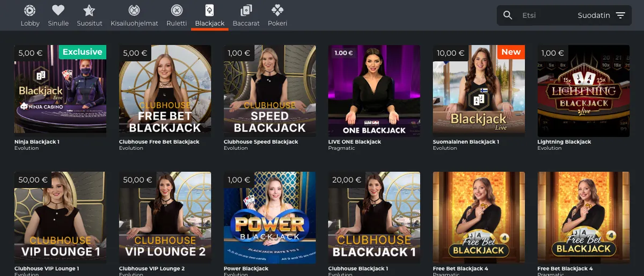Open Clubhouse VIP Lounge 2 thumbnail
Viewport: 644px width, 276px height.
point(165,216)
